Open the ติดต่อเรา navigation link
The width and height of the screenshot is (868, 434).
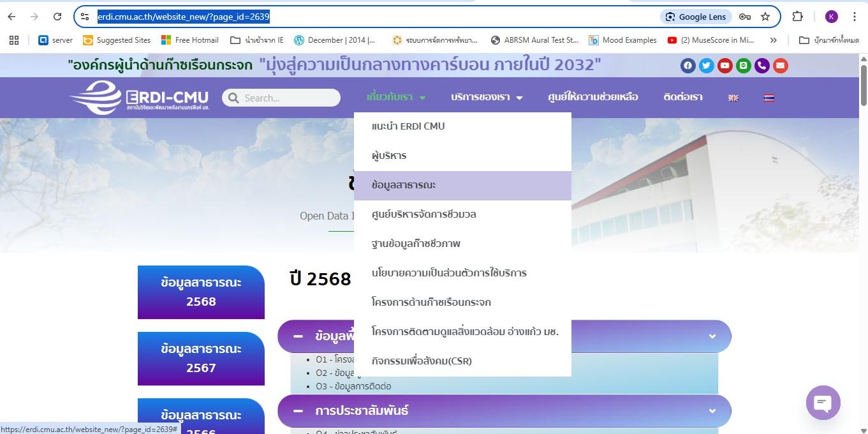coord(682,97)
